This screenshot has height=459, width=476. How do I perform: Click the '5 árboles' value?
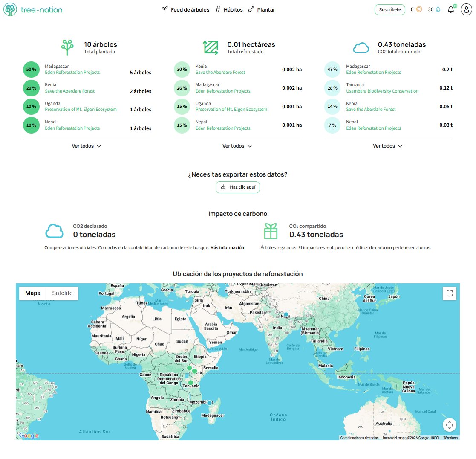click(141, 73)
